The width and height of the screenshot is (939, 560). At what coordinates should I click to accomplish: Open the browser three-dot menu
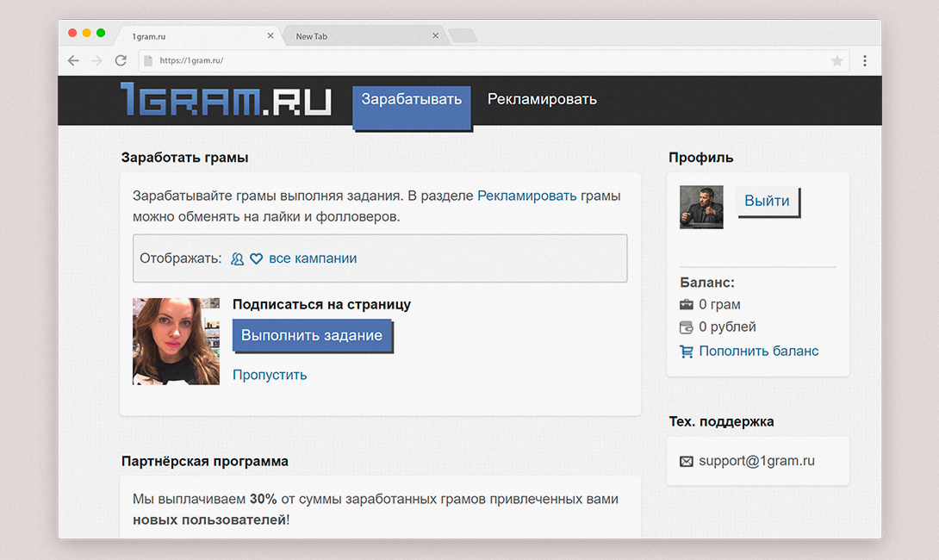[865, 60]
